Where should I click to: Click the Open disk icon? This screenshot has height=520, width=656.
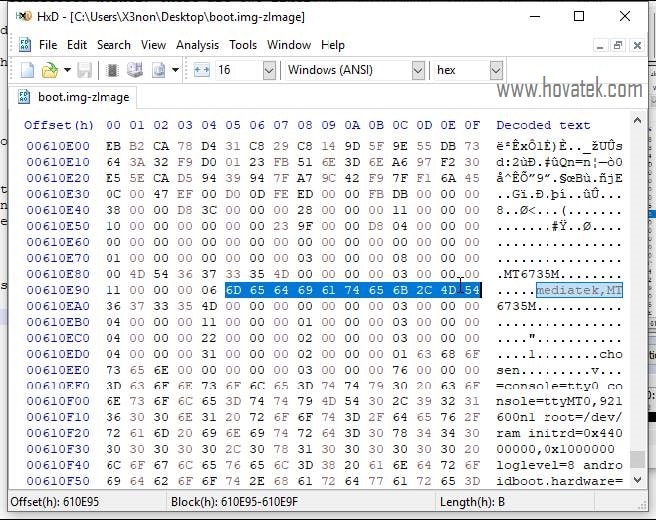[135, 70]
